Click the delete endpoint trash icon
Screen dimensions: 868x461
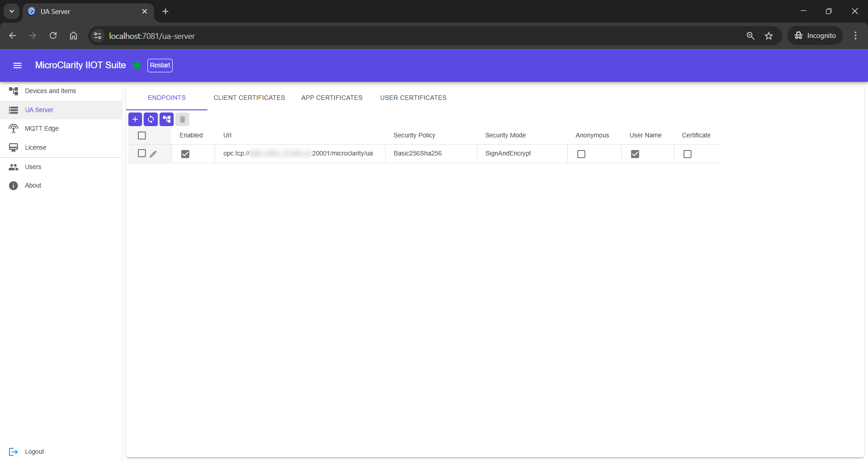pos(182,119)
